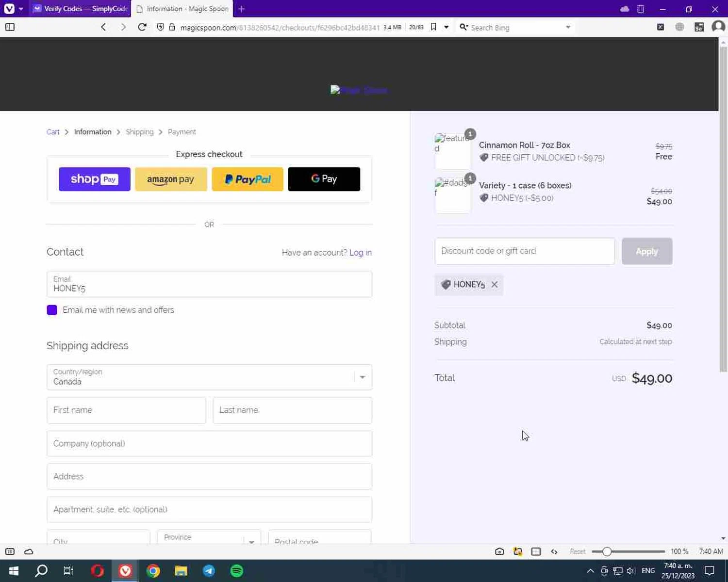View site info via the padlock icon
728x582 pixels.
(x=172, y=27)
